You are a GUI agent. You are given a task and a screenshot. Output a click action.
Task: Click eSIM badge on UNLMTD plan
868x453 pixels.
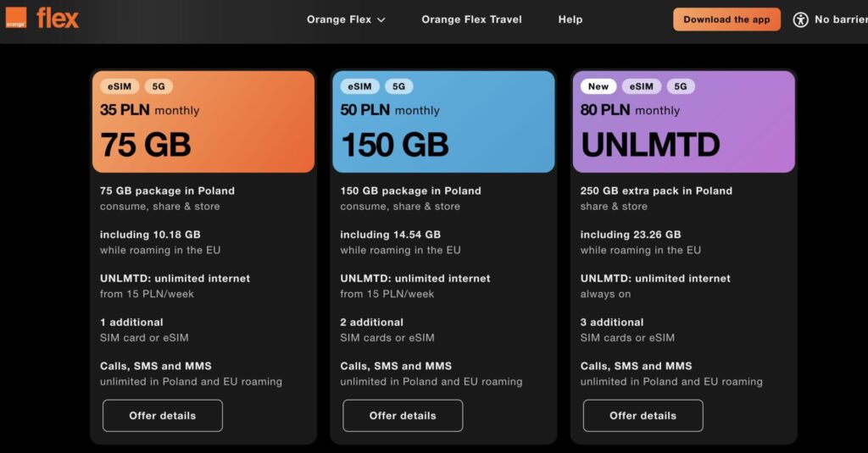pyautogui.click(x=642, y=86)
